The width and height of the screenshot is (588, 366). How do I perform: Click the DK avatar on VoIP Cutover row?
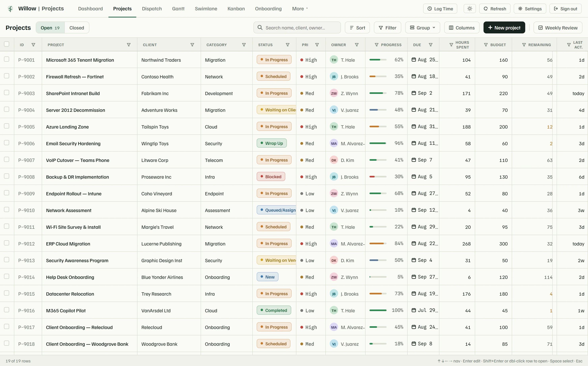click(334, 160)
